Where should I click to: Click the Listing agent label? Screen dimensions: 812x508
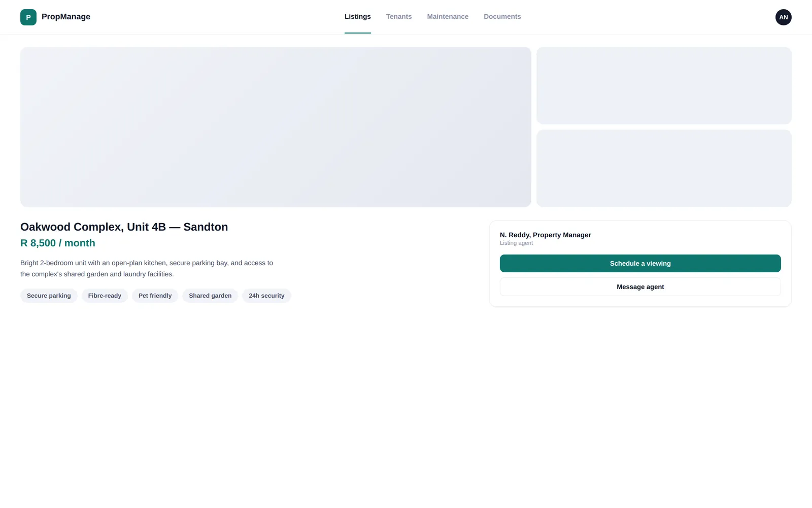click(x=516, y=243)
